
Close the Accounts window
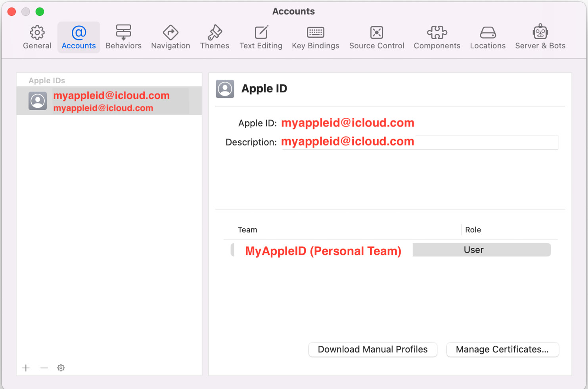tap(12, 11)
